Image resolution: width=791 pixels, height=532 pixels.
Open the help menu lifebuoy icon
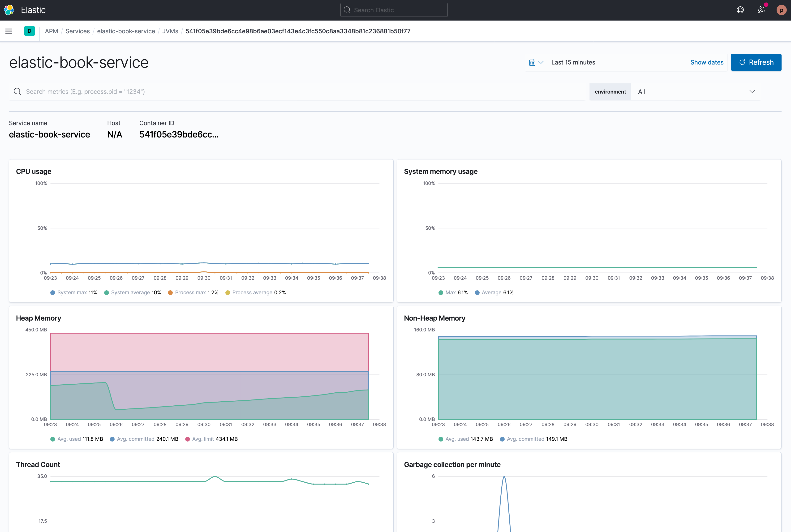tap(740, 10)
